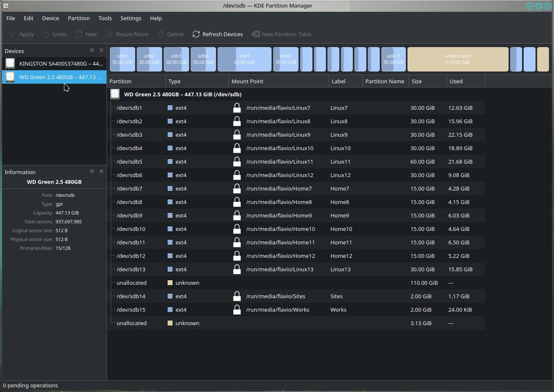The image size is (554, 392).
Task: Open the Device menu
Action: coord(51,18)
